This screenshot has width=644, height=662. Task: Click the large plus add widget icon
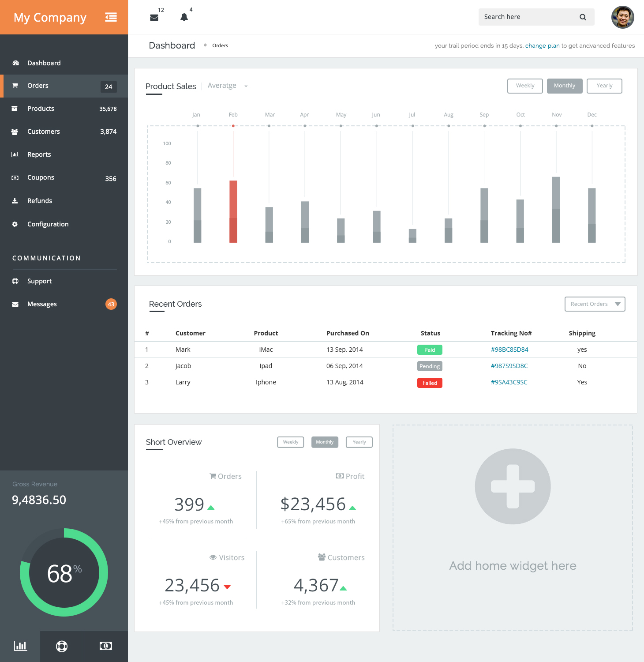513,486
